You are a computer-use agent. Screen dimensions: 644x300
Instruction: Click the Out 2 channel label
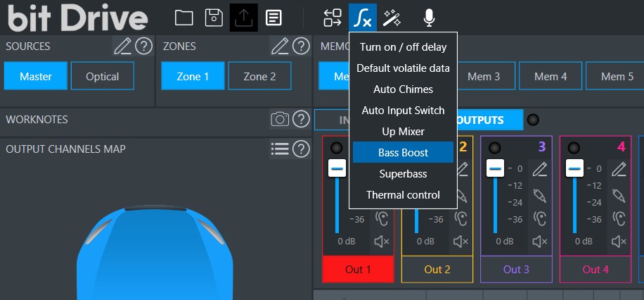tap(437, 269)
